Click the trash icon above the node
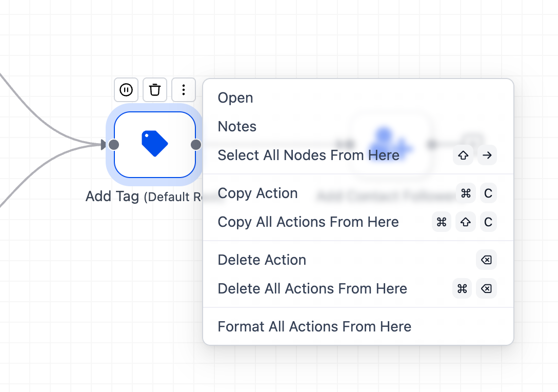 pyautogui.click(x=155, y=90)
